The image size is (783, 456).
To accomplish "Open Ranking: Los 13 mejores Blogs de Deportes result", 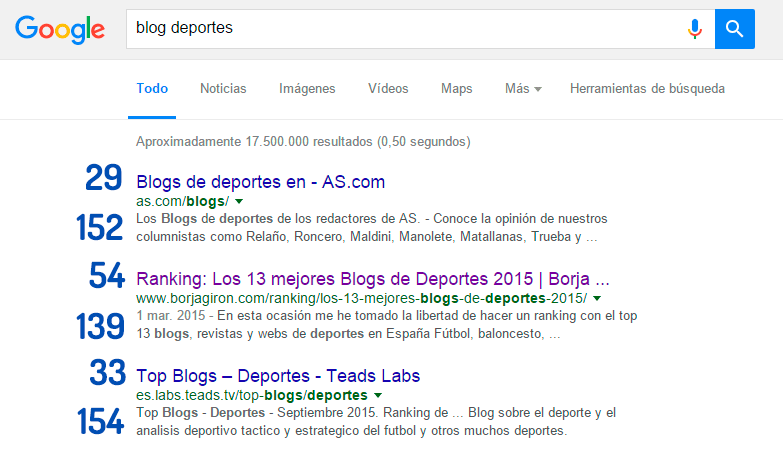I will coord(373,279).
